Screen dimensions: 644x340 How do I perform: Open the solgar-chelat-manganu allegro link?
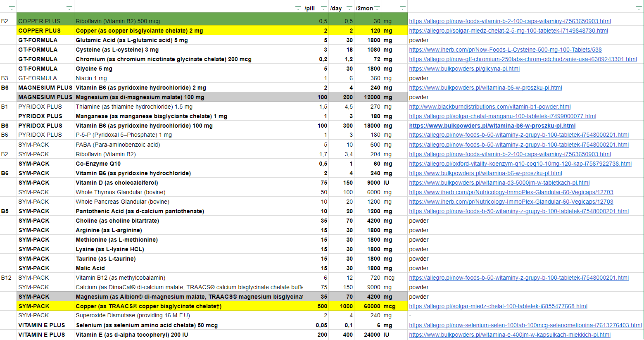coord(503,116)
